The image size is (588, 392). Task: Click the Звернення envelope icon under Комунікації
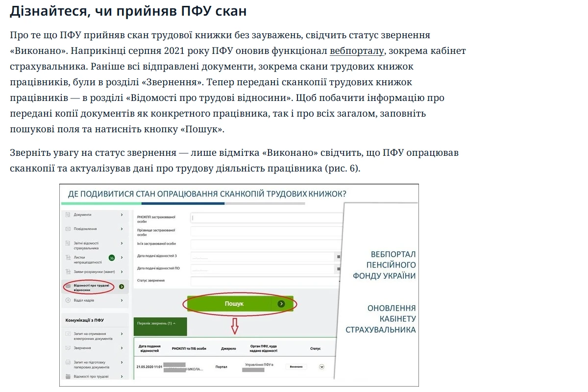(68, 348)
